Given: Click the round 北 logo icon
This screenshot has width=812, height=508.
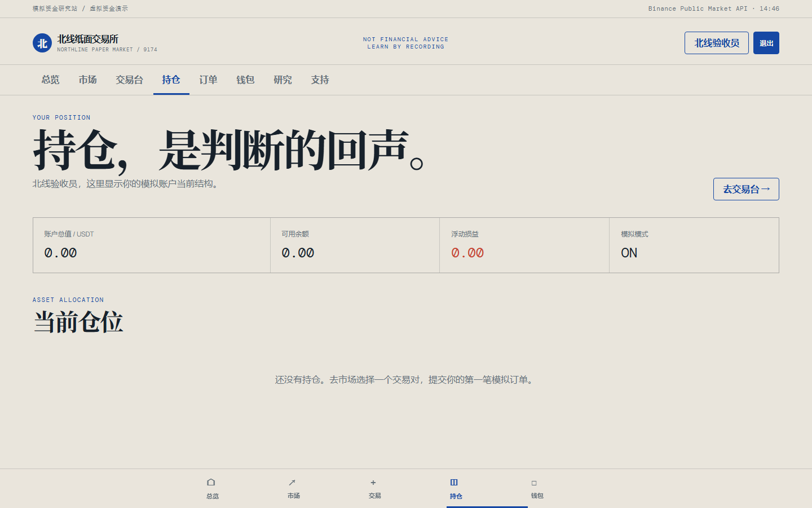Looking at the screenshot, I should click(42, 43).
